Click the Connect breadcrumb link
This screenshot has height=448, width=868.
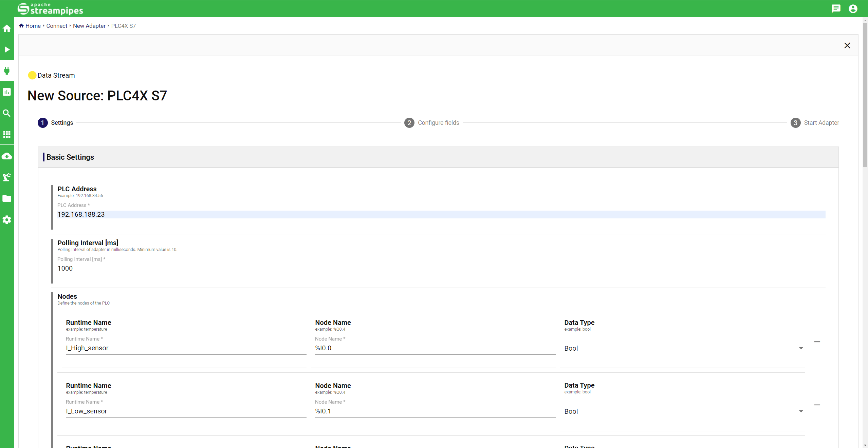pos(57,26)
